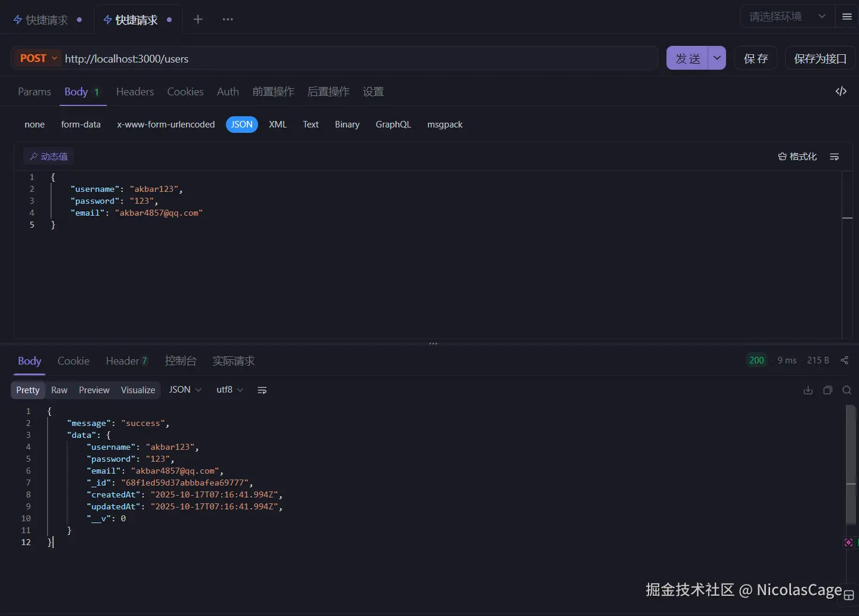Open the POST method dropdown

pos(39,58)
